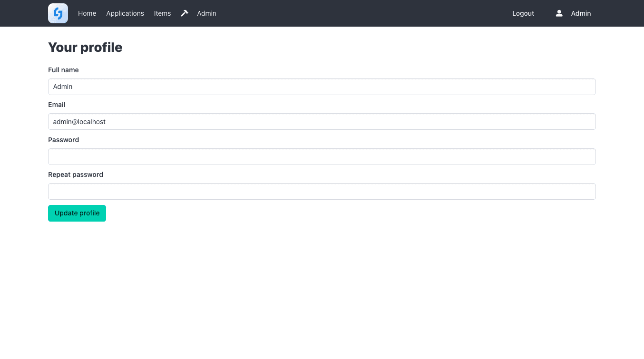Click the hammer admin icon
The image size is (644, 359).
tap(185, 13)
